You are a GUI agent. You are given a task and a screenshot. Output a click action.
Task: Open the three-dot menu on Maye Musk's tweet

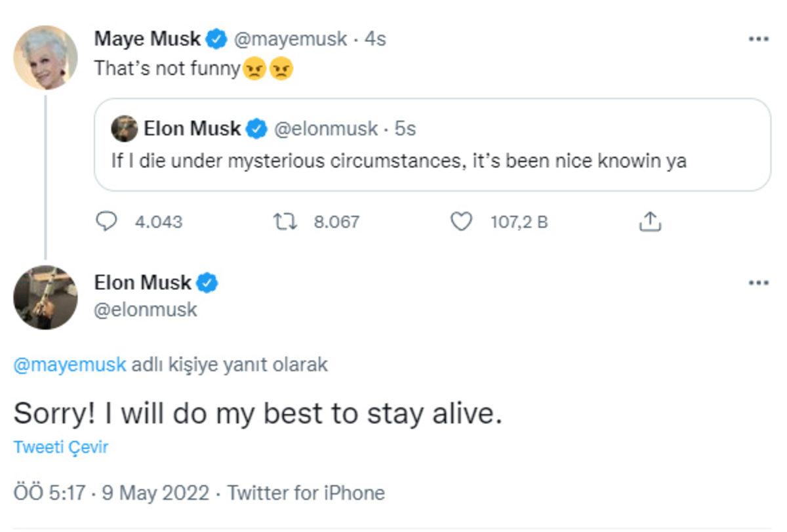click(x=760, y=37)
